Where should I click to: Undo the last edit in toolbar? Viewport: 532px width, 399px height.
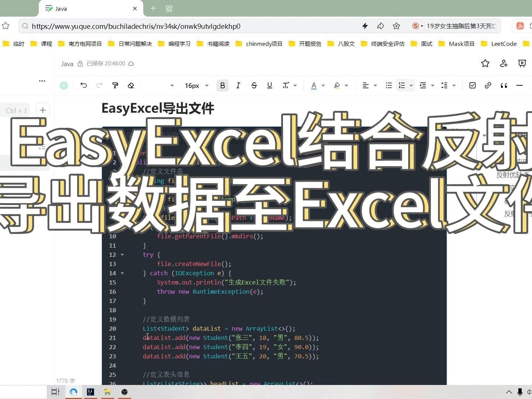coord(83,85)
